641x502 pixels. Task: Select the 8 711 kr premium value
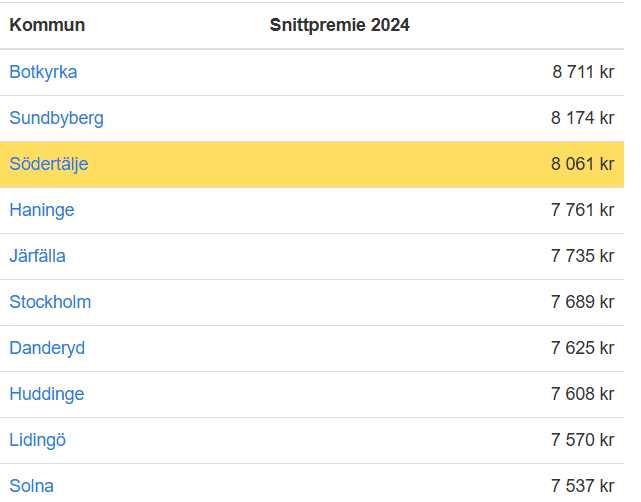click(583, 72)
